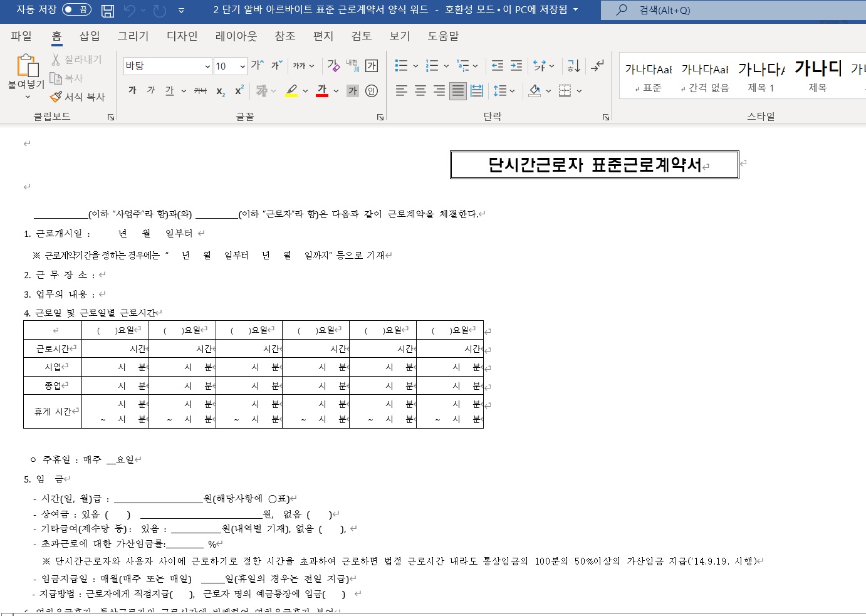Click 복사 (Copy) icon

[x=56, y=78]
